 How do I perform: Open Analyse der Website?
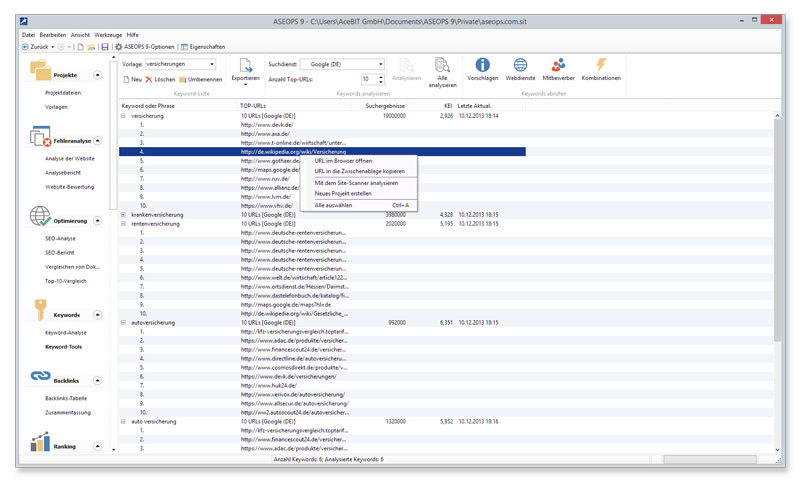[69, 159]
